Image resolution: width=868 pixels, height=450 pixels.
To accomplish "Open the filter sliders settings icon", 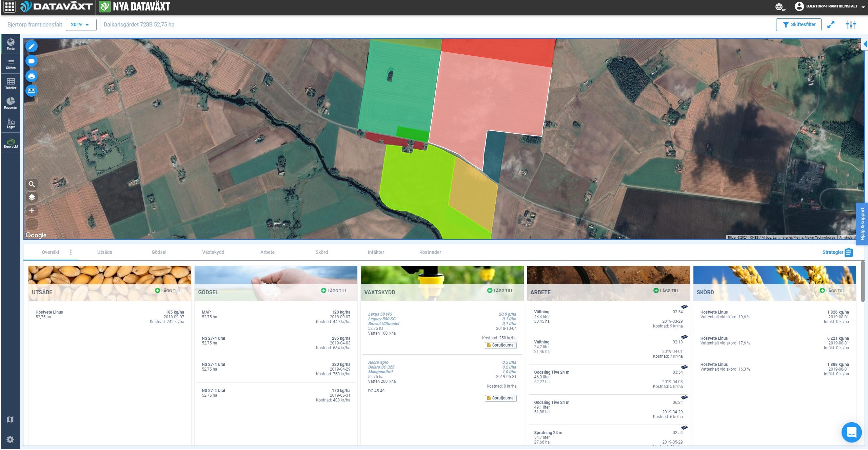I will (851, 25).
